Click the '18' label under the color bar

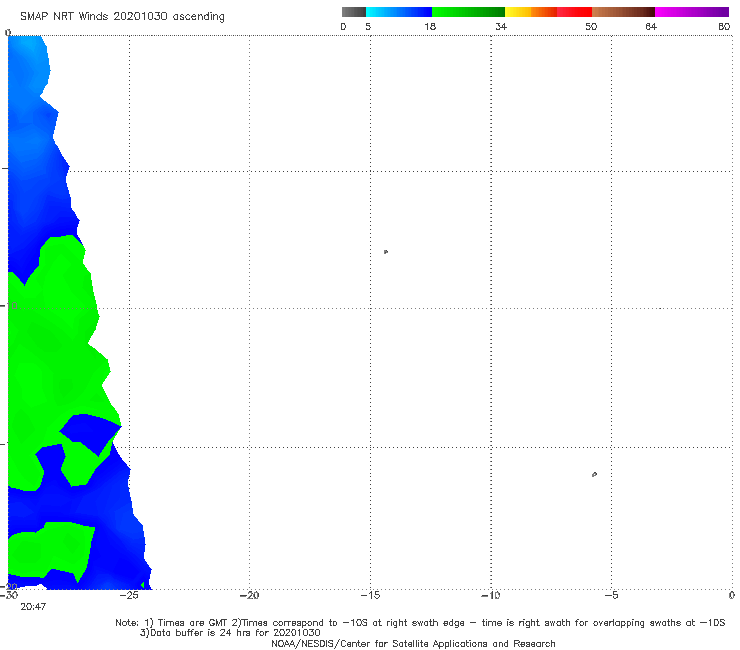(430, 26)
